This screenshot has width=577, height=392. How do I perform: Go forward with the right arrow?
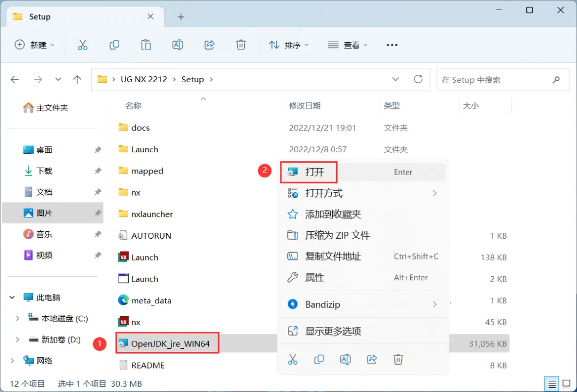tap(38, 80)
